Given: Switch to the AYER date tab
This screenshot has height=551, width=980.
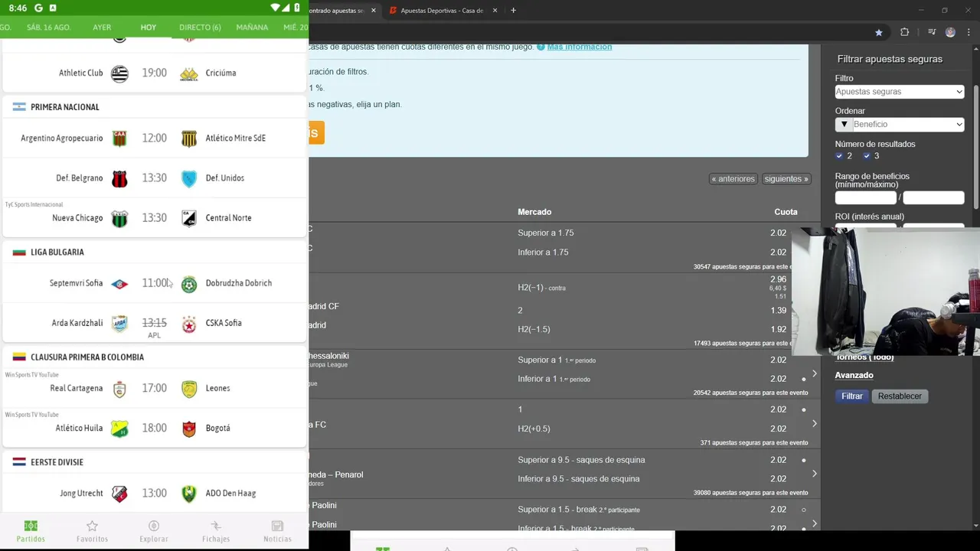Looking at the screenshot, I should [102, 27].
